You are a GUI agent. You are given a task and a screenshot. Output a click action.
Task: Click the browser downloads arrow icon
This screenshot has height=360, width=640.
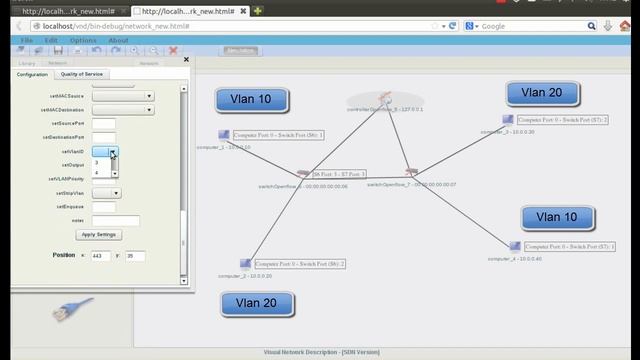(x=608, y=26)
